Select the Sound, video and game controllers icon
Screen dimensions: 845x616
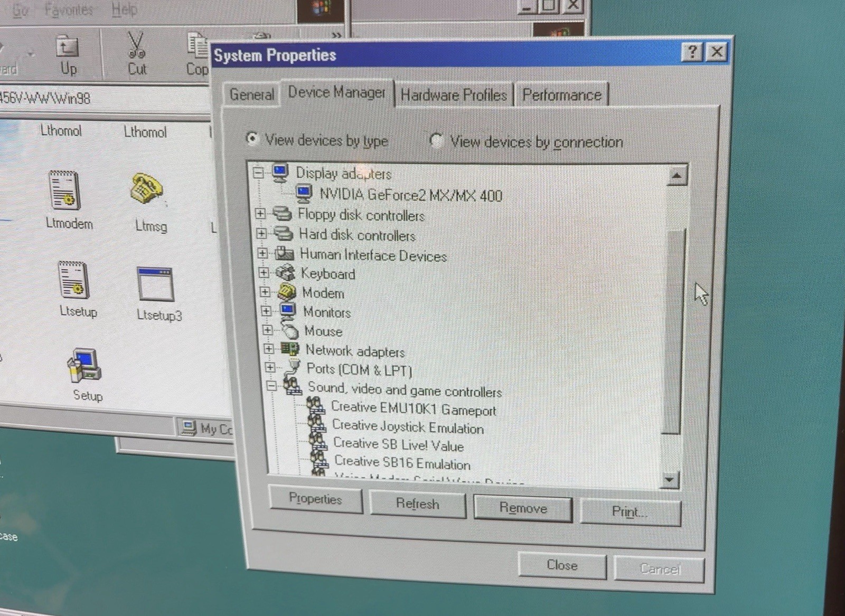293,386
